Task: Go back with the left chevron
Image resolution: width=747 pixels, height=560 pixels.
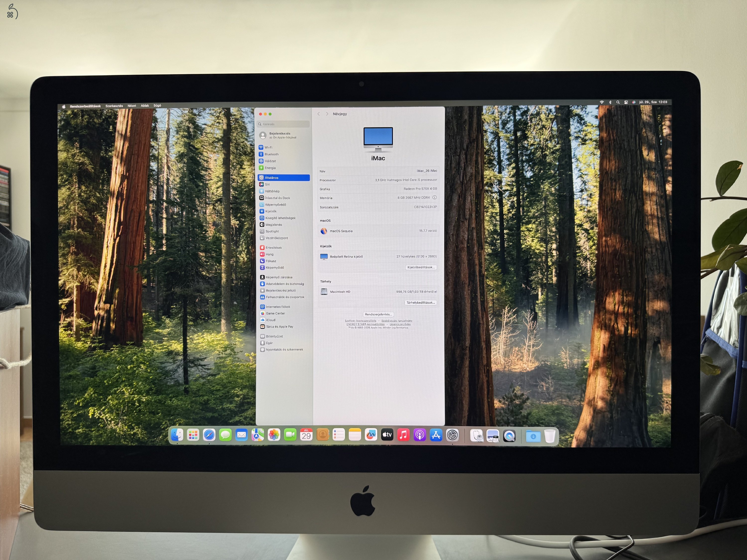Action: [x=318, y=114]
